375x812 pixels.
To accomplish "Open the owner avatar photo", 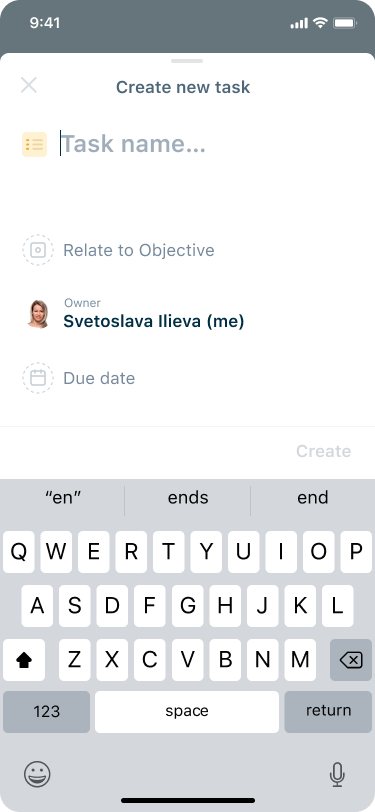I will 38,314.
